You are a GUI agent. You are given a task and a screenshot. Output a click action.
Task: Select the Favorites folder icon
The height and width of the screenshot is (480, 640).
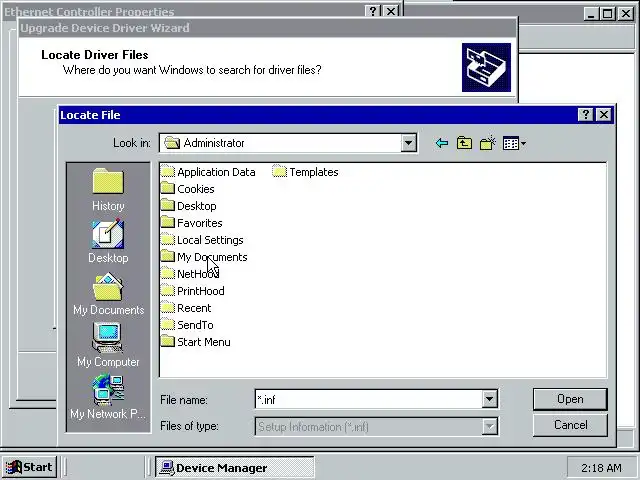coord(167,222)
